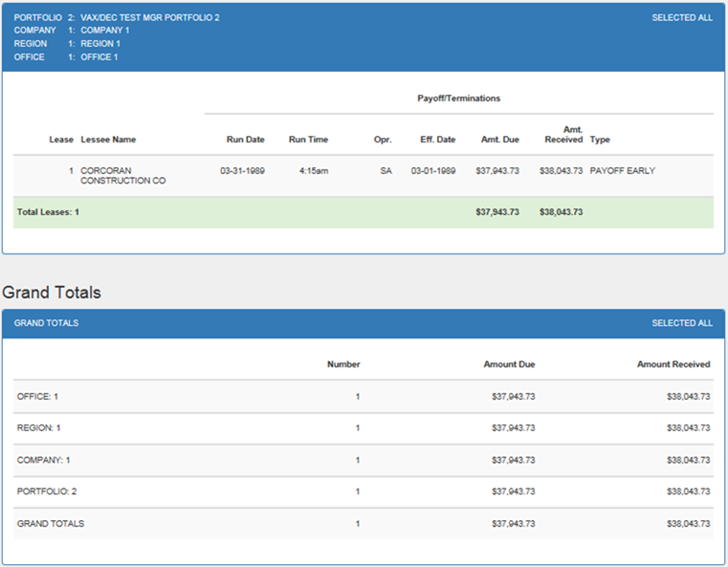Click the 'Grand Totals' section heading
The width and height of the screenshot is (728, 567).
pyautogui.click(x=52, y=293)
